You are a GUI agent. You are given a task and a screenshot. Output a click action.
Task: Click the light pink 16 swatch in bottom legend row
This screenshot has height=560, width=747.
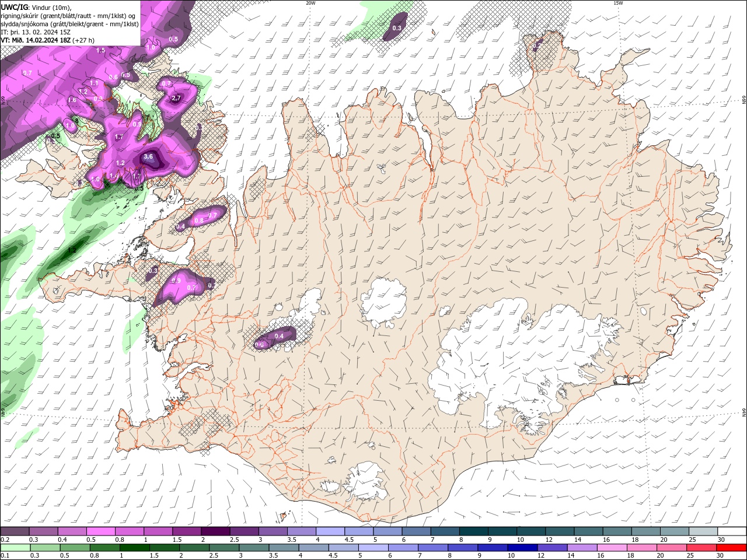613,547
